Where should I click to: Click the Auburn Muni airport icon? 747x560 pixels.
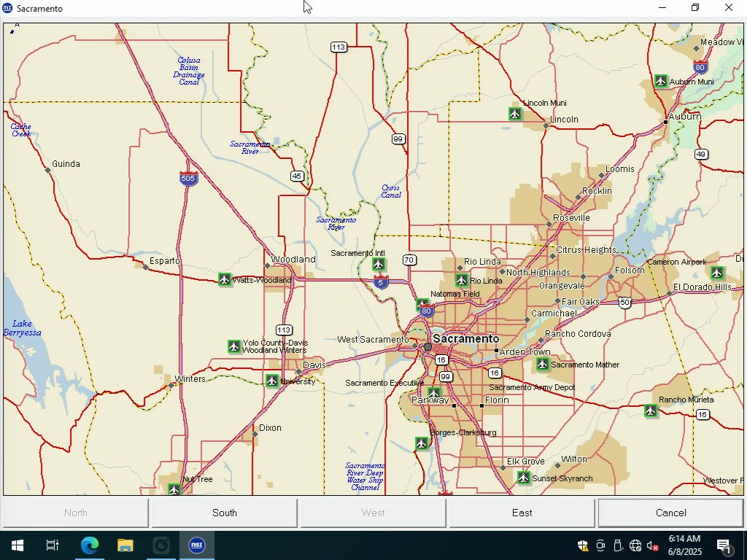[x=661, y=81]
